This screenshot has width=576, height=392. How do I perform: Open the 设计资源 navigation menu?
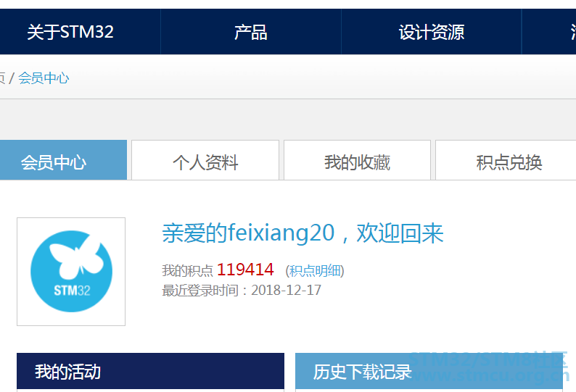pos(431,32)
